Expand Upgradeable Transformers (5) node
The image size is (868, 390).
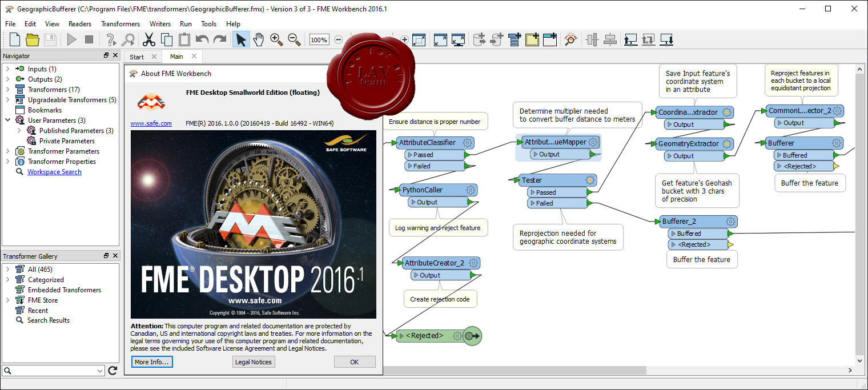[8, 100]
